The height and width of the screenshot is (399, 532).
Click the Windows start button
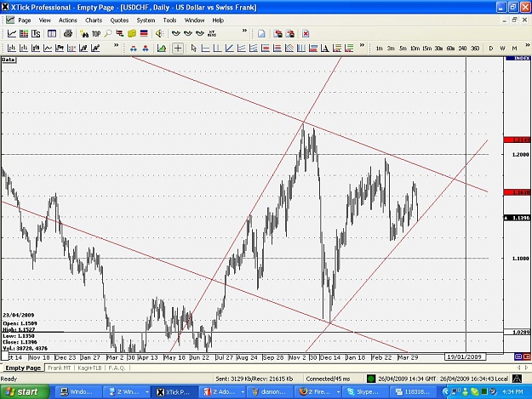(23, 392)
